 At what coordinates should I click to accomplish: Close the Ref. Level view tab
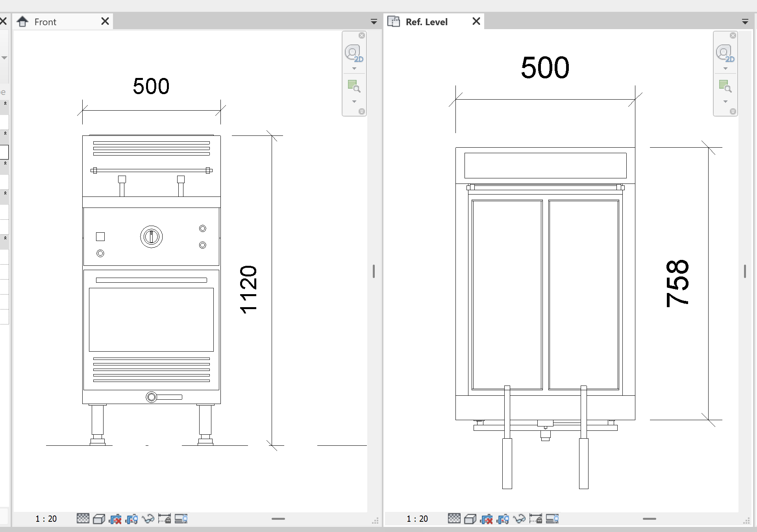pos(476,21)
